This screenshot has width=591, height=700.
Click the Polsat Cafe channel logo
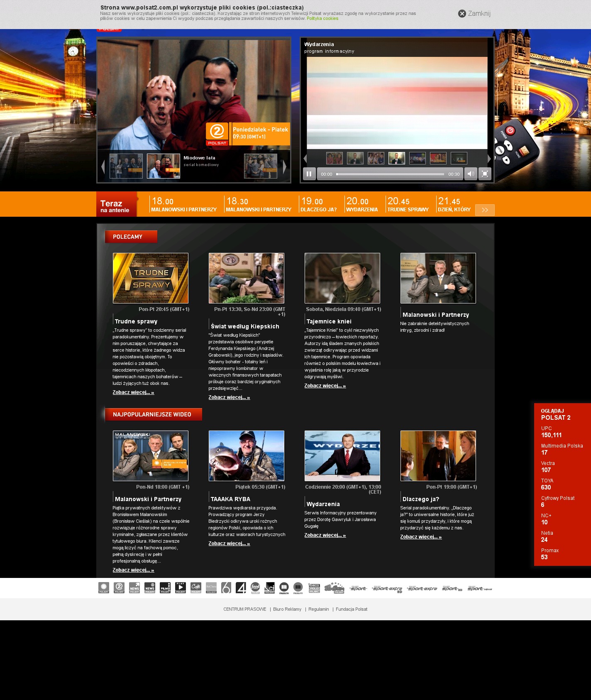(196, 588)
